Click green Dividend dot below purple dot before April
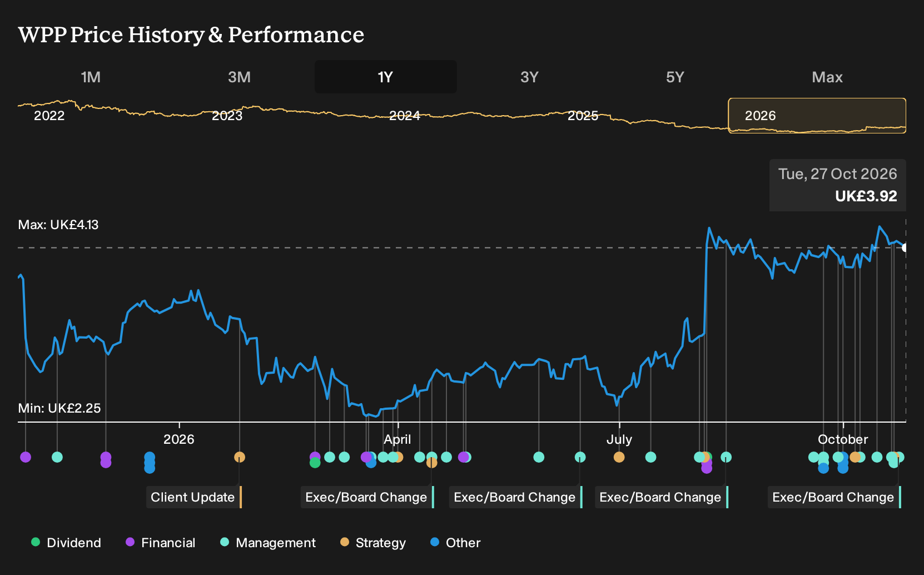Screen dimensions: 924x575 tap(315, 463)
